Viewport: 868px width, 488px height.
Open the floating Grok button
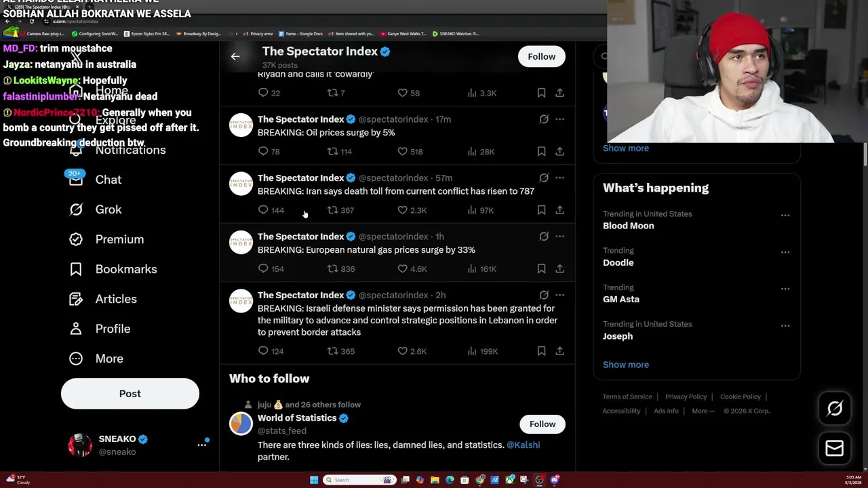coord(835,408)
